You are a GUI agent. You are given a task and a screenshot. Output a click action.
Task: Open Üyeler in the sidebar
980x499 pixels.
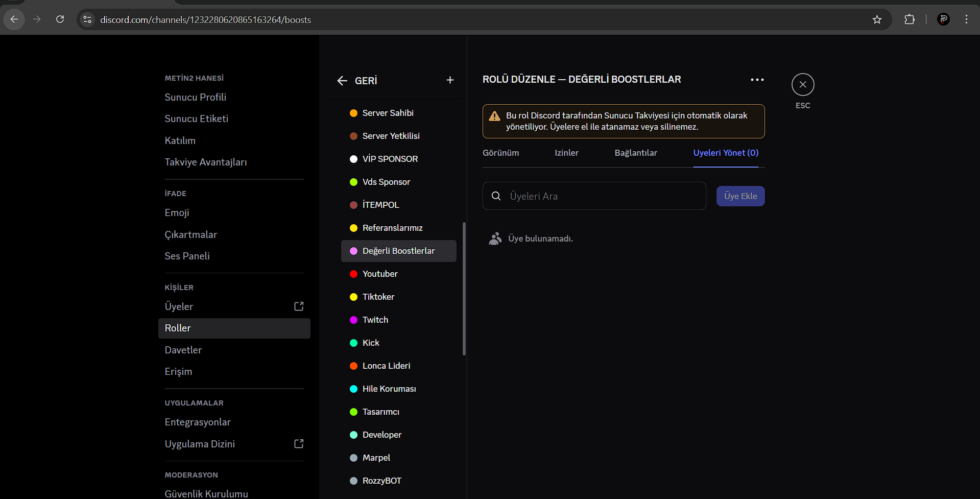click(234, 306)
